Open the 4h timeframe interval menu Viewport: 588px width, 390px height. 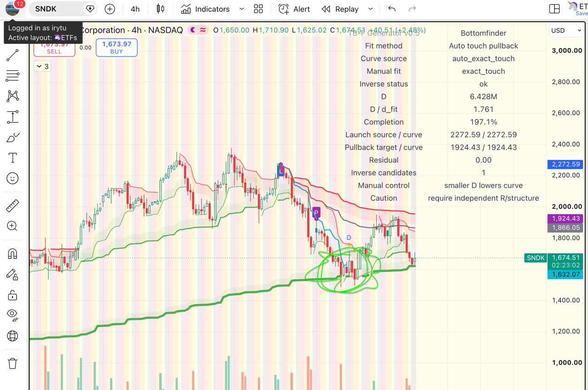135,9
